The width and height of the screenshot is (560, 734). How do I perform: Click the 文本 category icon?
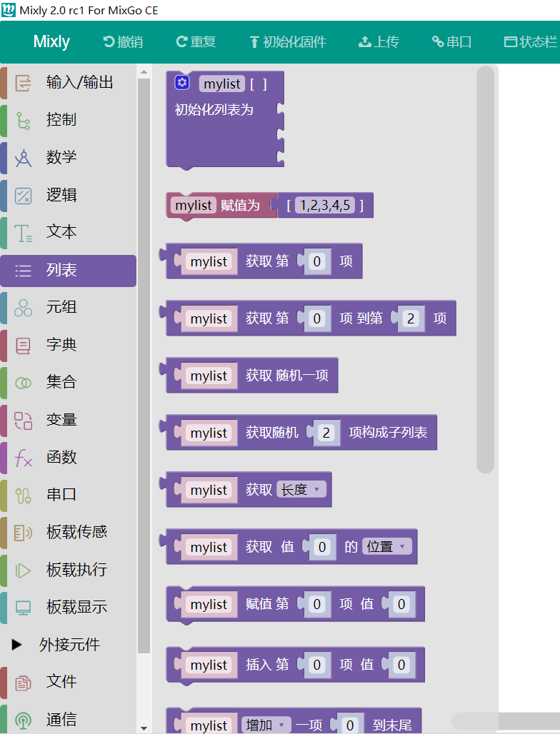coord(23,233)
